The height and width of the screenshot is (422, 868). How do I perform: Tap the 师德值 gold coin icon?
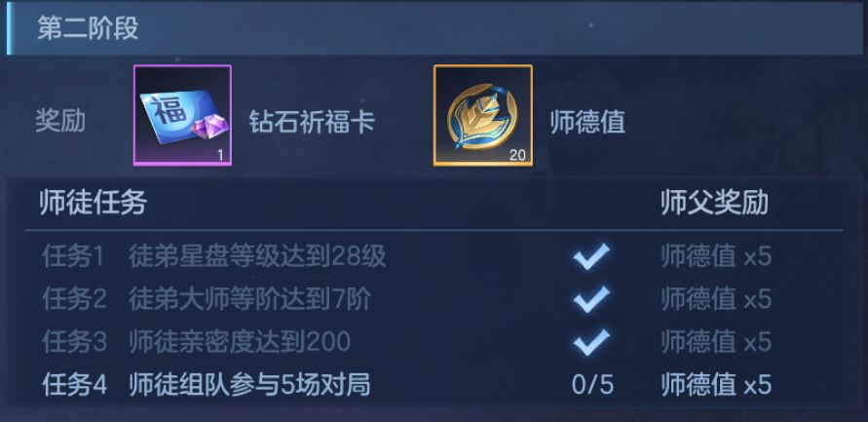(483, 115)
